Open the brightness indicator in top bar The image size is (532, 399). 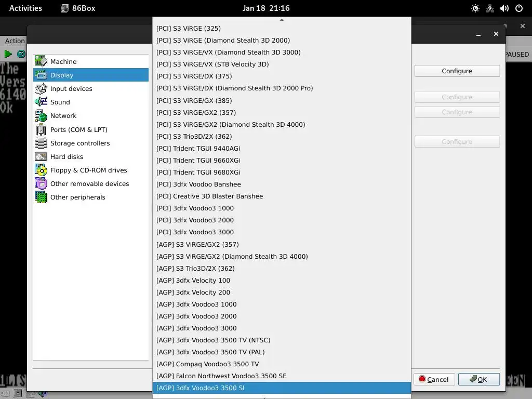475,8
